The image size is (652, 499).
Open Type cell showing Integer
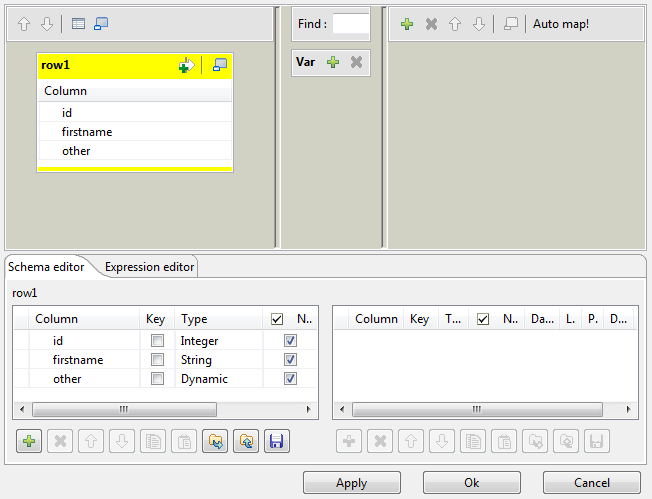coord(218,341)
